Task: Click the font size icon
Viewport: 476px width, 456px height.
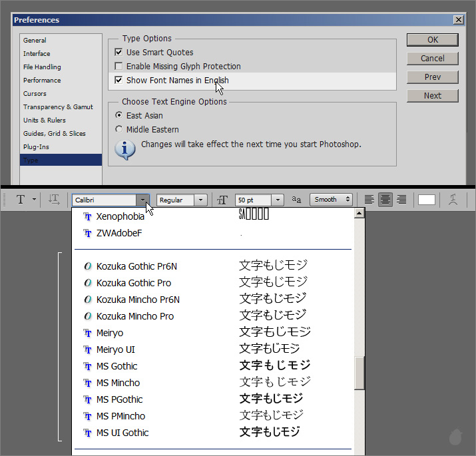Action: (x=223, y=200)
